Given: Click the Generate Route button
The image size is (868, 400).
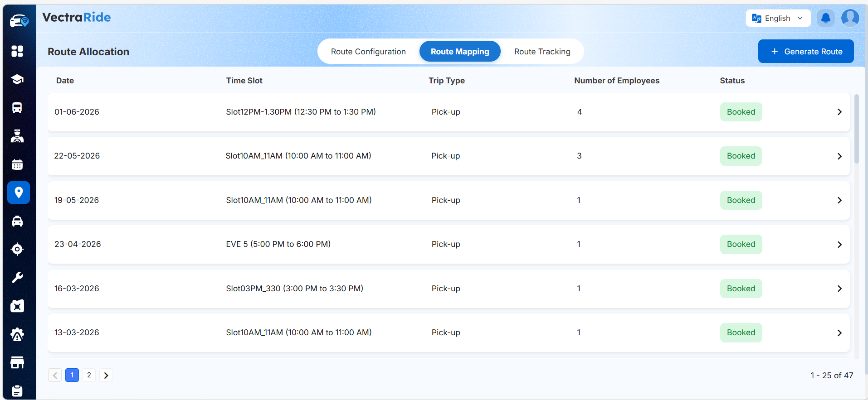Looking at the screenshot, I should [x=806, y=51].
